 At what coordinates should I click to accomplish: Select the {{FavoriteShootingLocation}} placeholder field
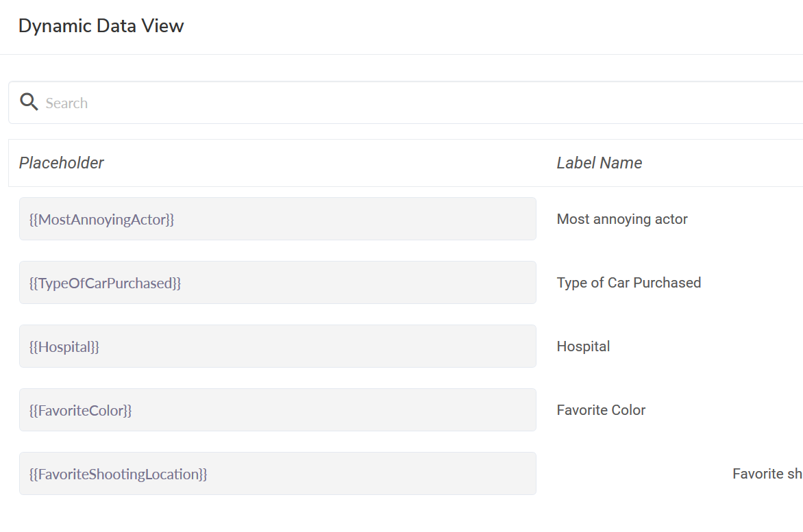(277, 474)
